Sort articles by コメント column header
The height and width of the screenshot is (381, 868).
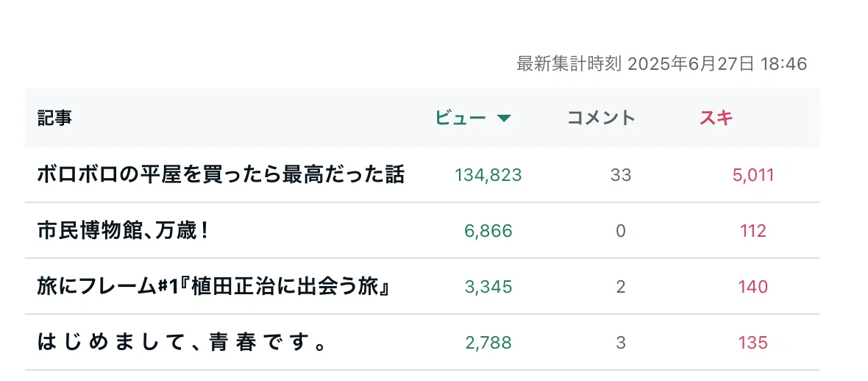point(601,118)
